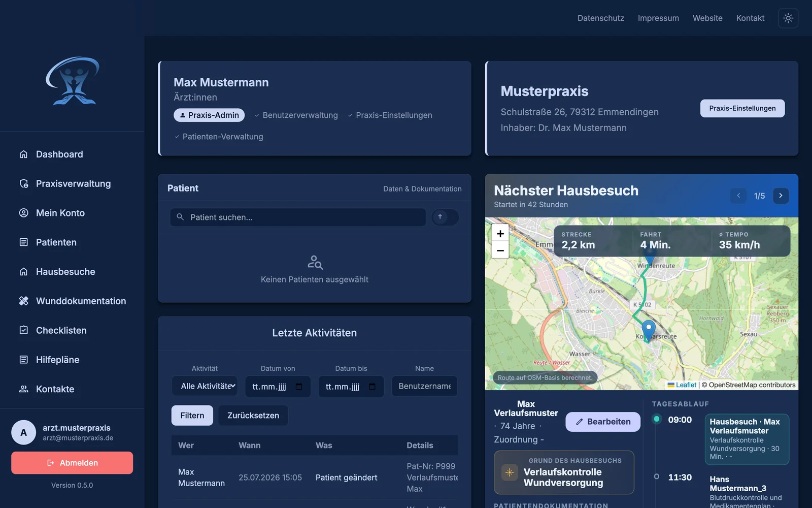Open the Impressum link
Viewport: 812px width, 508px height.
tap(658, 18)
